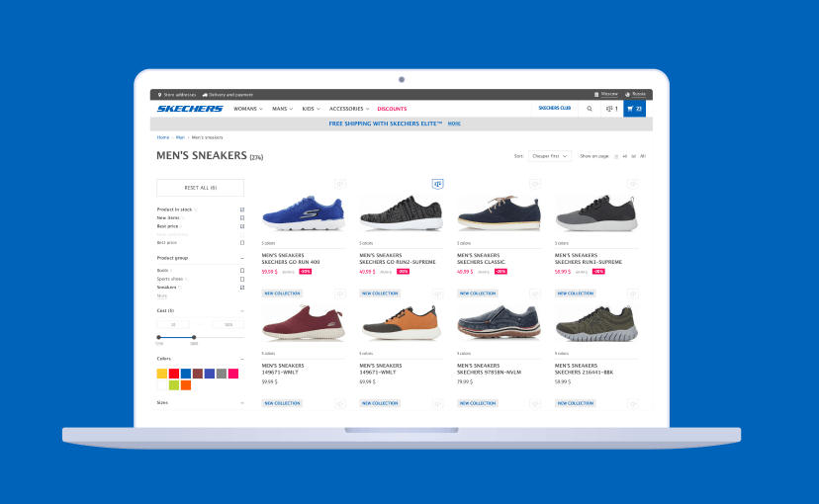This screenshot has width=819, height=504.
Task: Click the RESET ALL (6) button
Action: pos(200,188)
